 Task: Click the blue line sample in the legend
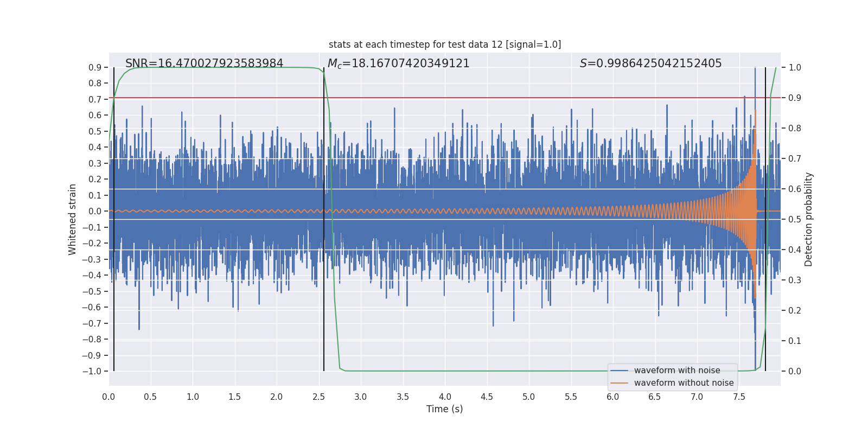tap(620, 371)
